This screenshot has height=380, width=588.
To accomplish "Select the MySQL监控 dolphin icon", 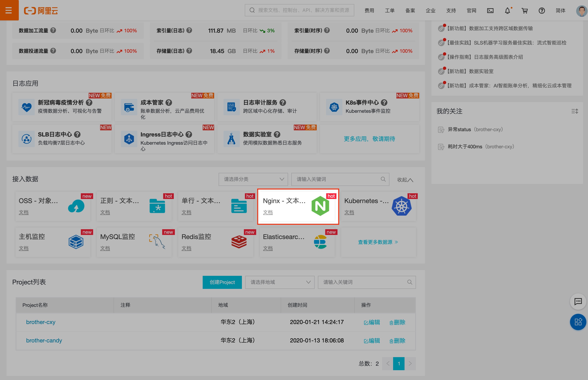I will click(x=157, y=242).
